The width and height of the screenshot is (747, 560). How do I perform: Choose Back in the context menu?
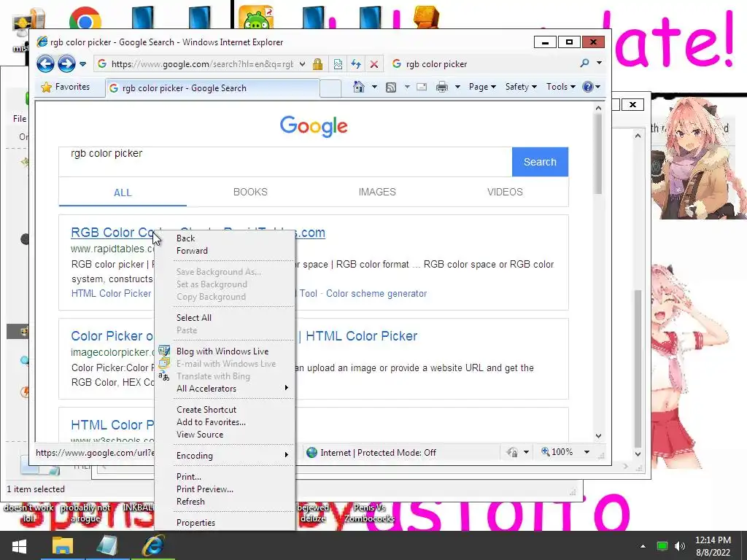point(225,238)
